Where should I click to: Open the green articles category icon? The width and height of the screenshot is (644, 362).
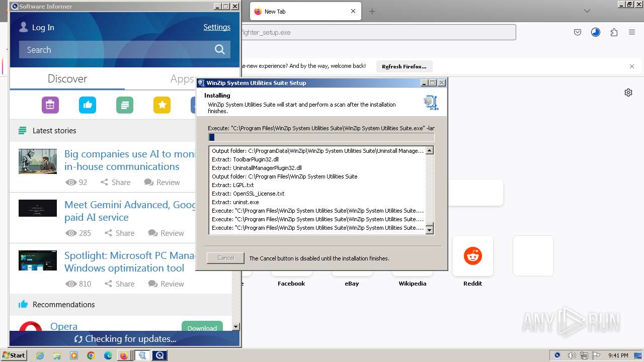coord(125,105)
